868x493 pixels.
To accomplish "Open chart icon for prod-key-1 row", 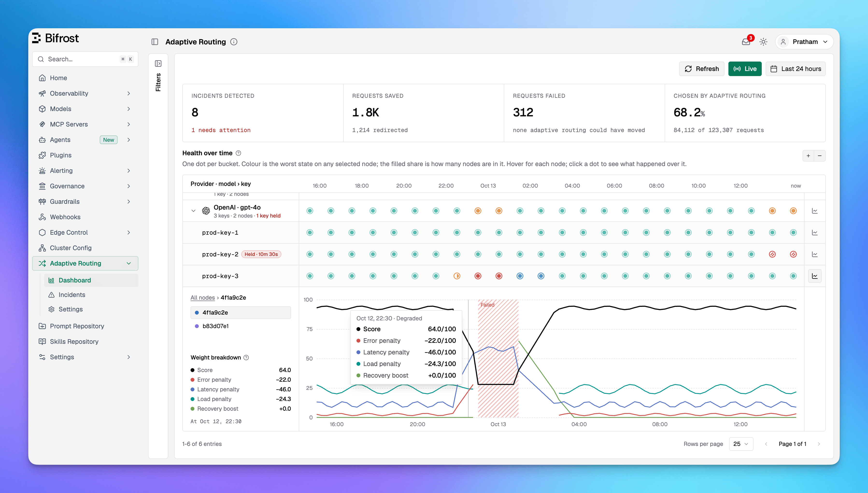I will pyautogui.click(x=815, y=232).
